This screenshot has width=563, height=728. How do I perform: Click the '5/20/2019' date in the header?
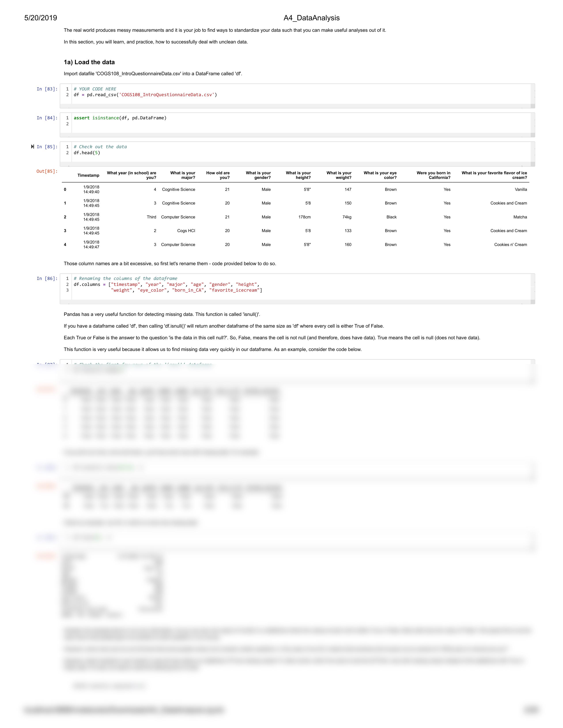[x=41, y=18]
